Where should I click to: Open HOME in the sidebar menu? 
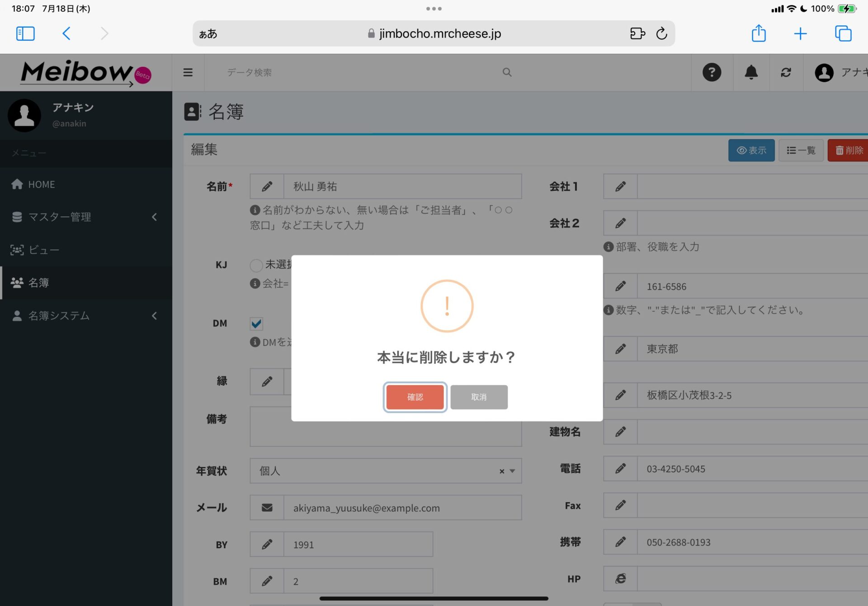(86, 184)
